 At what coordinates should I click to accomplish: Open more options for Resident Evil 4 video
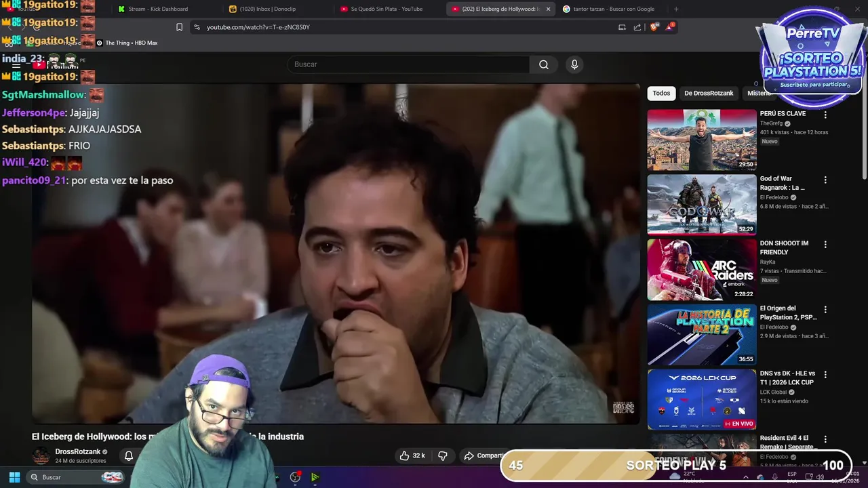(825, 440)
